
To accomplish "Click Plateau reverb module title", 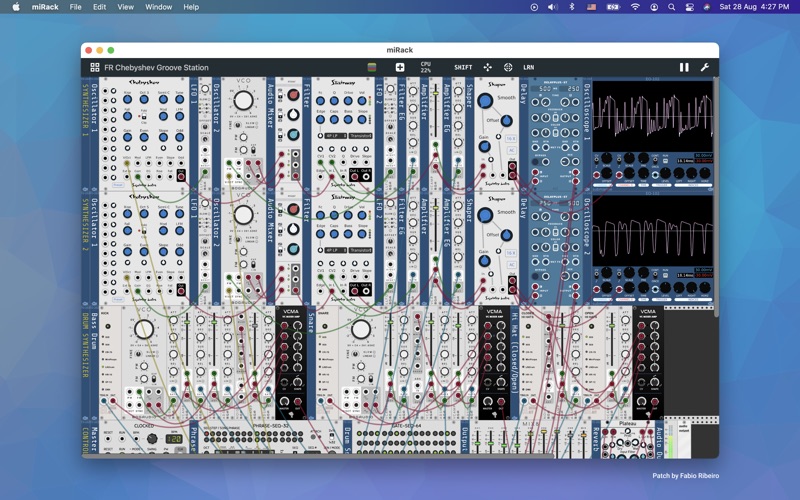I will [628, 423].
